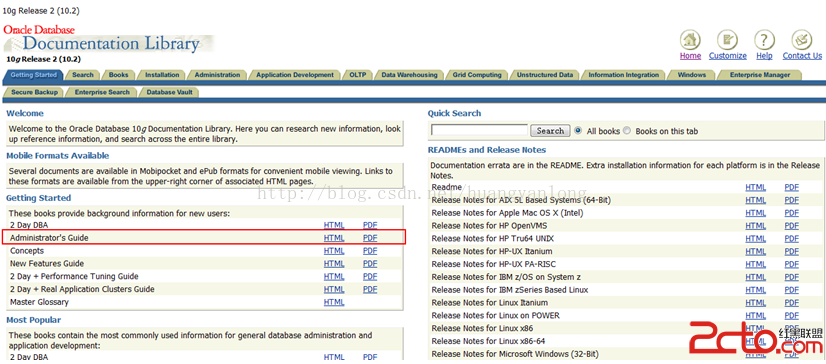The width and height of the screenshot is (826, 364).
Task: Open HTML for Administrator's Guide
Action: [x=334, y=238]
